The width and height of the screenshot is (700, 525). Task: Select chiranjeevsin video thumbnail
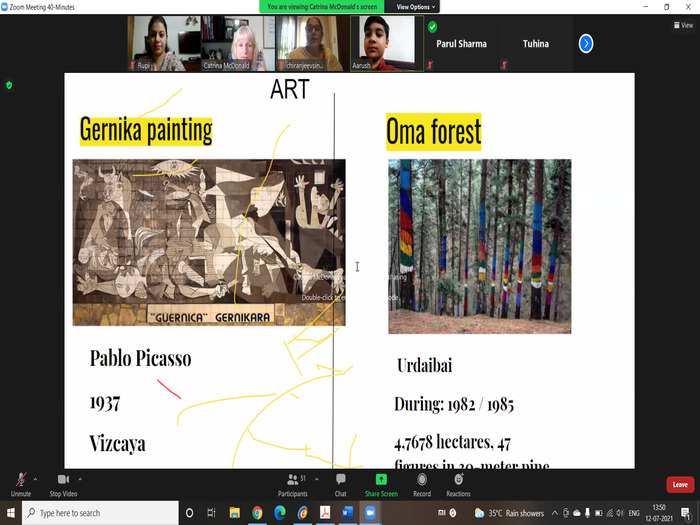tap(312, 43)
